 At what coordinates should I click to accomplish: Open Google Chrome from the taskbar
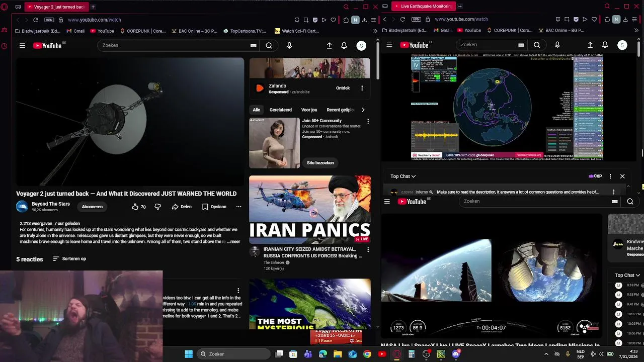(x=367, y=354)
